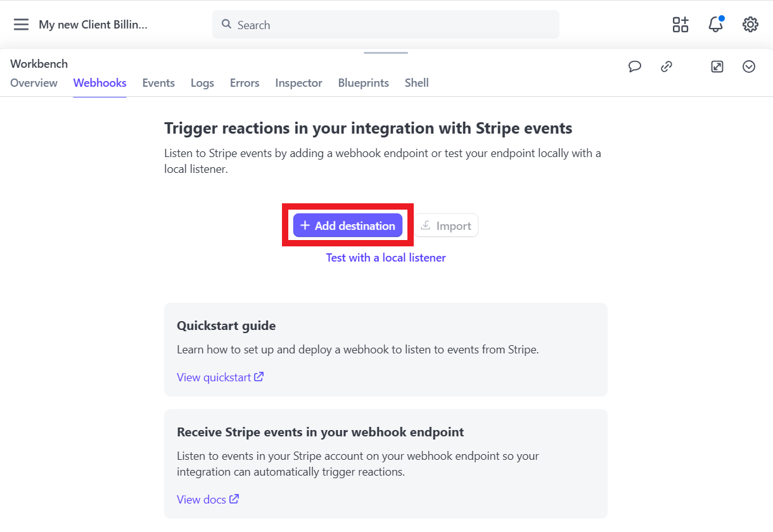Copy Workbench link icon
This screenshot has height=532, width=773.
tap(667, 66)
